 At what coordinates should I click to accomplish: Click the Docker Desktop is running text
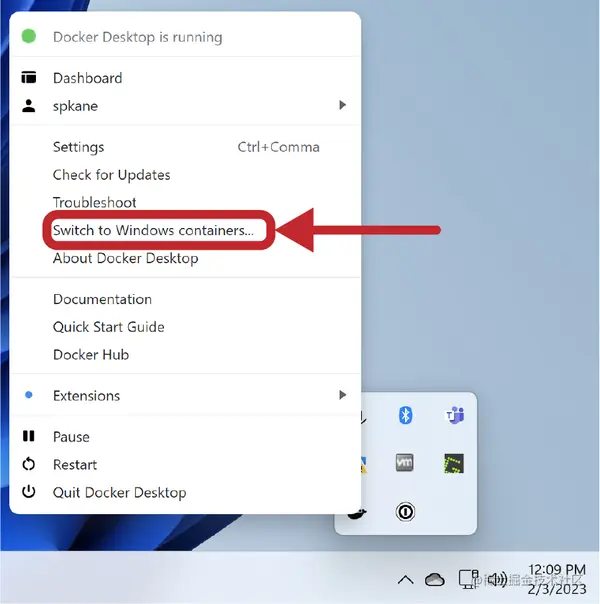[x=137, y=37]
